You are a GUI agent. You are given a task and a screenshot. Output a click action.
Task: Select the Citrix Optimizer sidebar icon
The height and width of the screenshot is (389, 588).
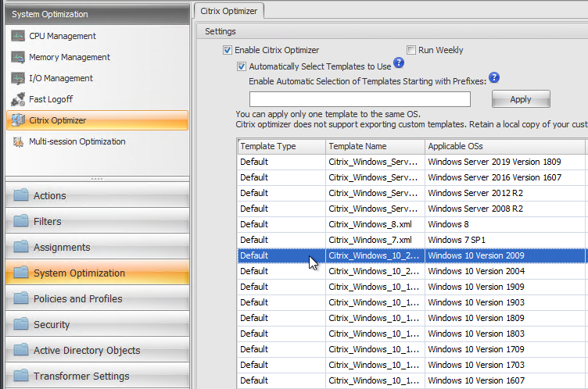pos(18,120)
